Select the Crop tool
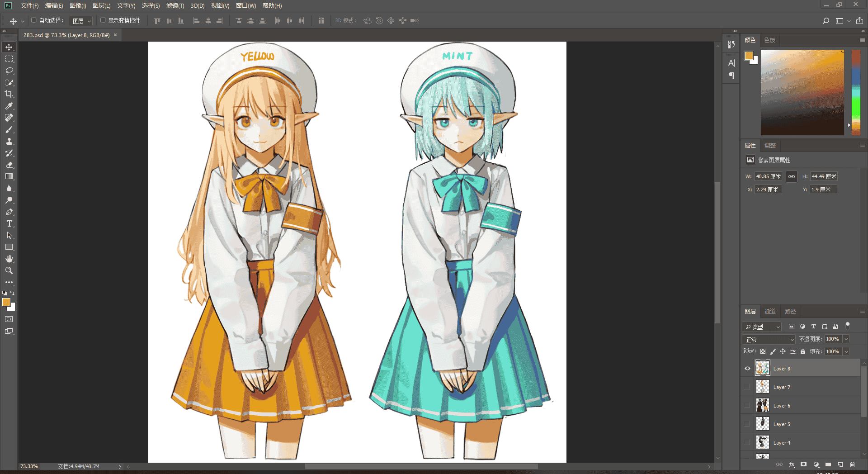 [9, 94]
